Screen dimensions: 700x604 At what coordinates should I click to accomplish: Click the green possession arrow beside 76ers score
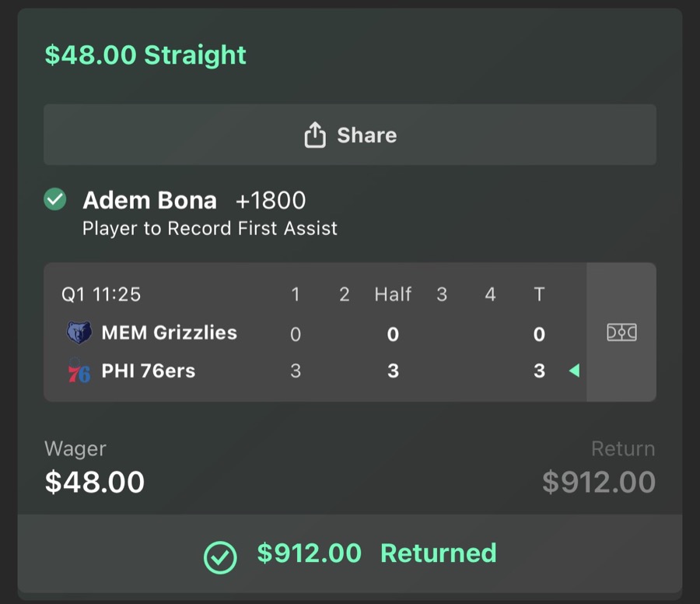[x=575, y=371]
